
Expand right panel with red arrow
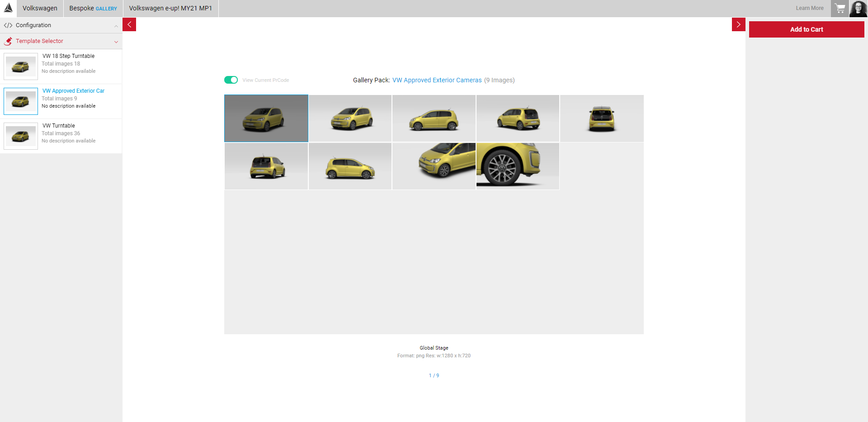[738, 24]
